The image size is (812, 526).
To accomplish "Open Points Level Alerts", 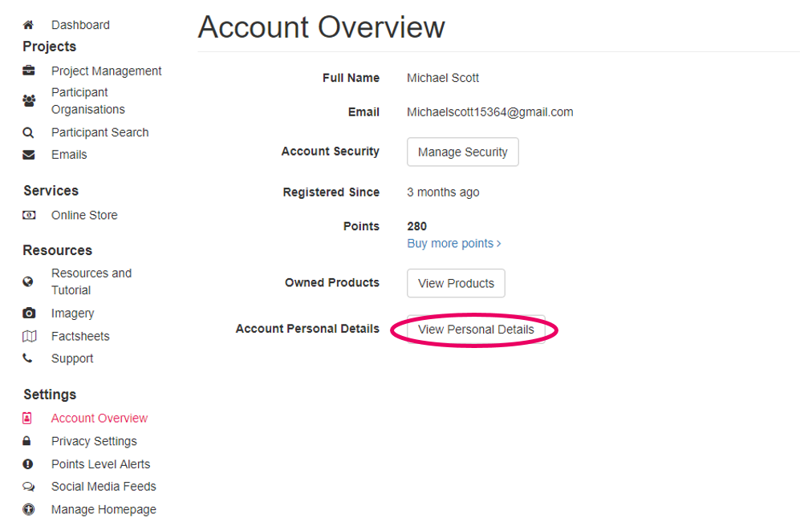I will (x=100, y=464).
